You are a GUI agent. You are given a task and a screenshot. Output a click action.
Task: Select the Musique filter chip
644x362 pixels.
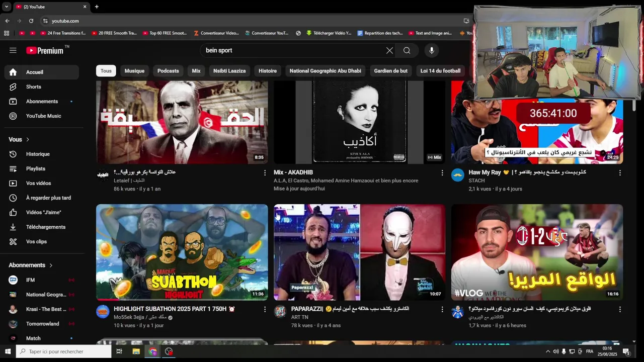coord(134,71)
